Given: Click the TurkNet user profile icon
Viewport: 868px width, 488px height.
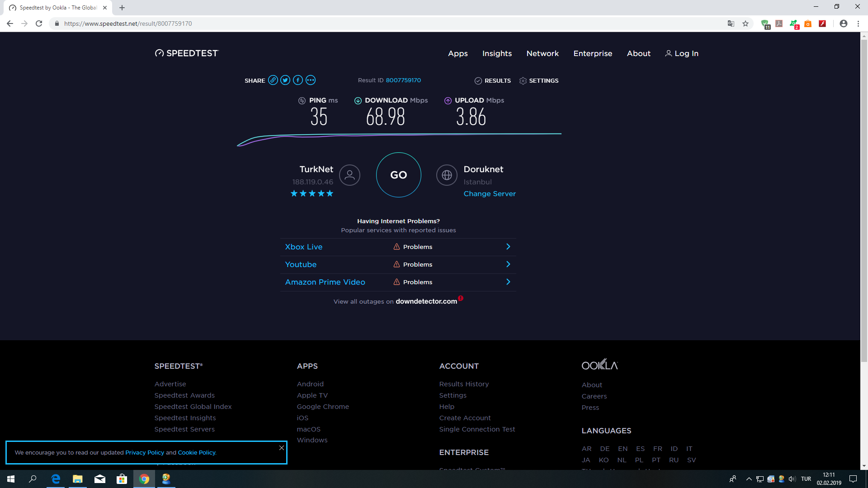Looking at the screenshot, I should click(x=349, y=175).
